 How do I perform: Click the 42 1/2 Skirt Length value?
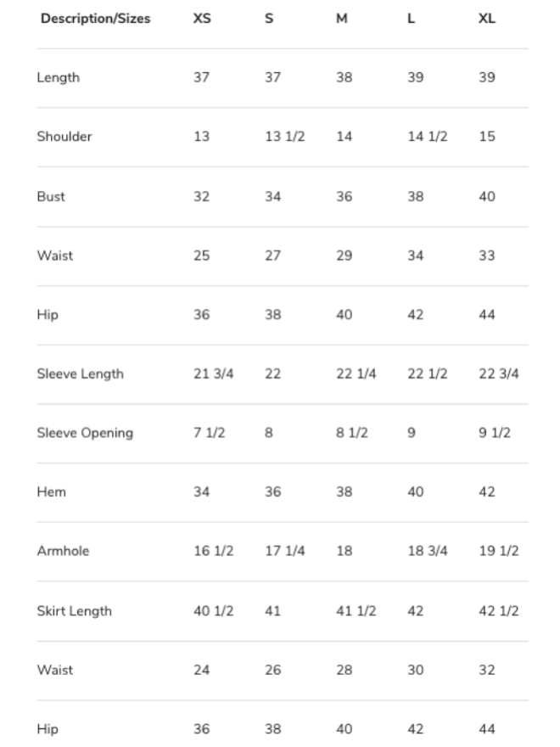click(498, 611)
